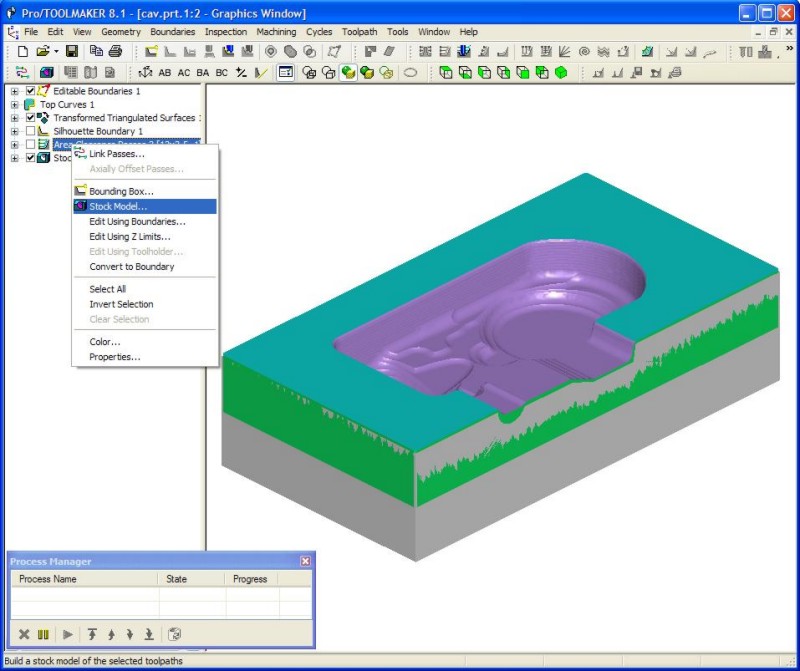Screen dimensions: 800x671
Task: Choose Edit Using Boundaries... menu entry
Action: click(x=145, y=221)
